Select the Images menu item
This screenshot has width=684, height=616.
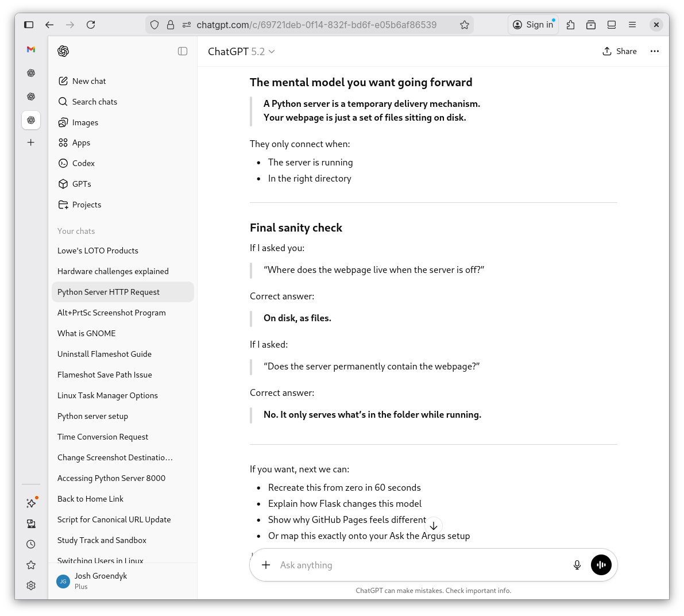coord(85,122)
